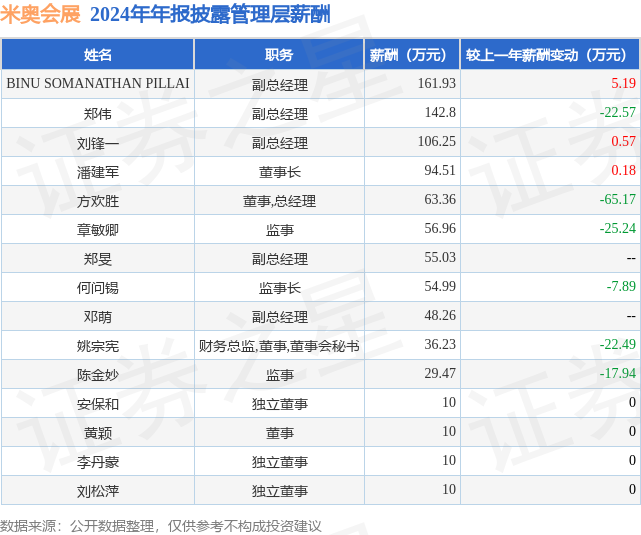Click salary value 56.96
The height and width of the screenshot is (535, 641).
coord(439,228)
